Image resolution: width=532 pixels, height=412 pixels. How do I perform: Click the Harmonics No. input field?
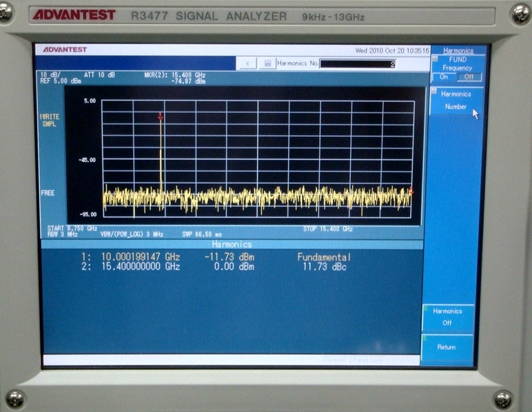358,64
